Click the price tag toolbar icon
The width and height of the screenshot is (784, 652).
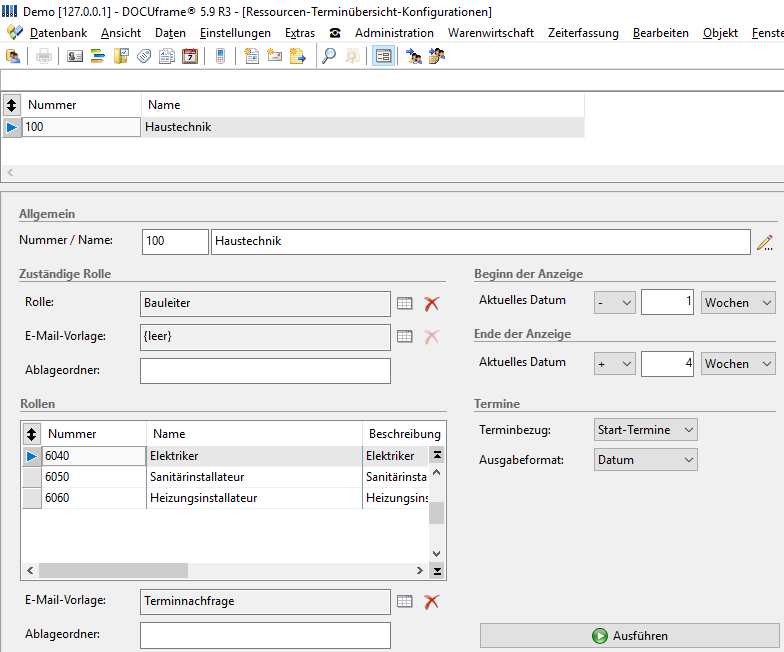point(144,56)
